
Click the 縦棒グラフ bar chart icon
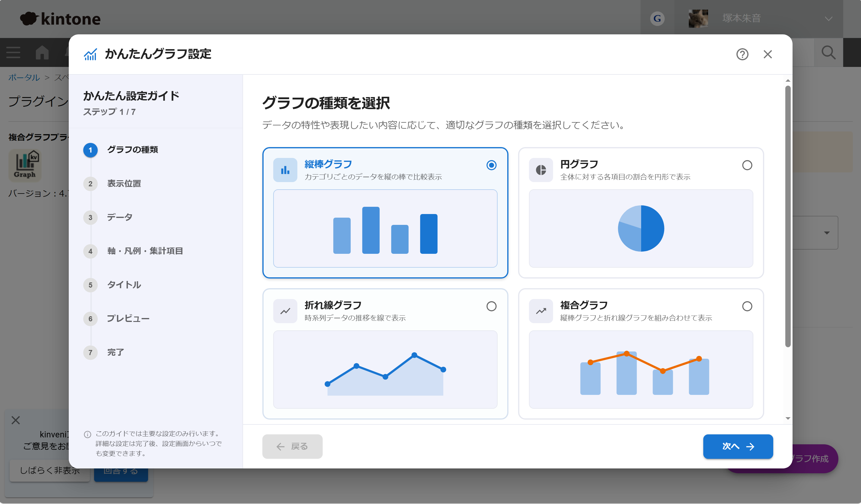point(285,170)
